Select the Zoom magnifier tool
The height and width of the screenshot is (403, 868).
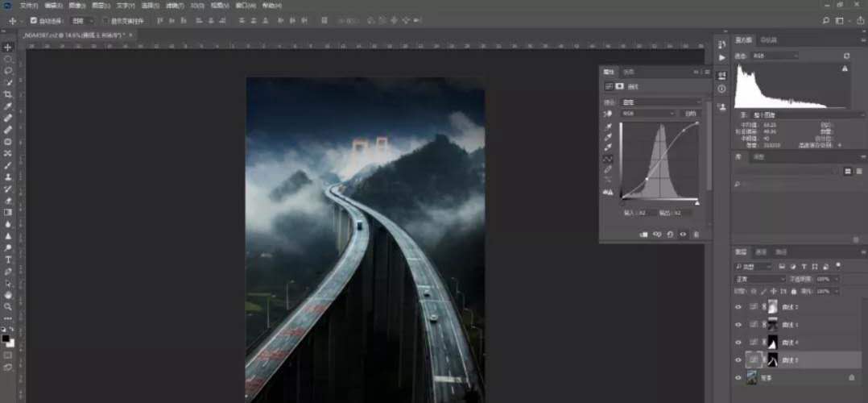pyautogui.click(x=8, y=306)
